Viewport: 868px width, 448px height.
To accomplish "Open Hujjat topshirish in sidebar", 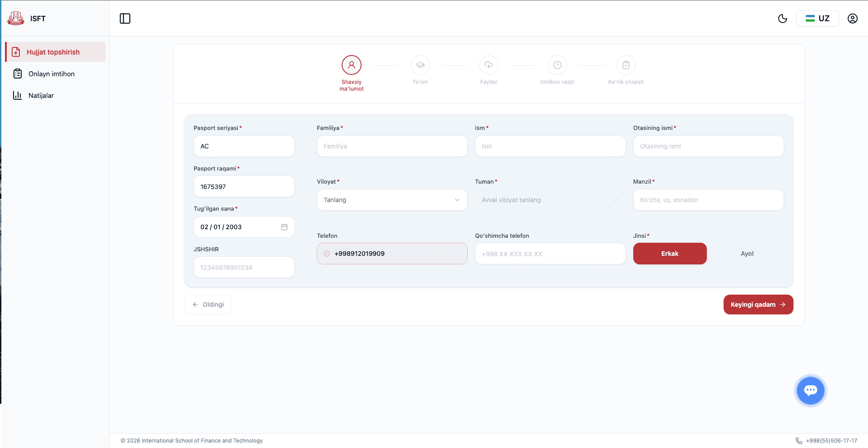I will pos(55,52).
